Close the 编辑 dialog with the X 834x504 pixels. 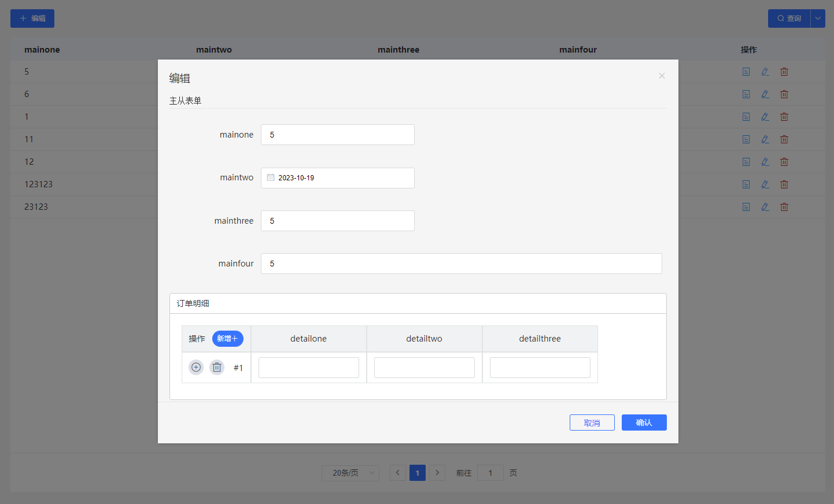point(662,76)
